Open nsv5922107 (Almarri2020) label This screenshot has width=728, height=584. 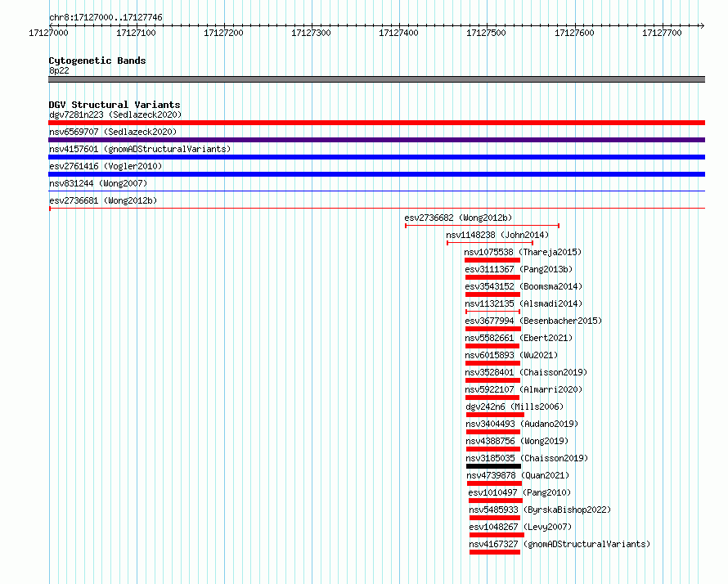(x=524, y=389)
